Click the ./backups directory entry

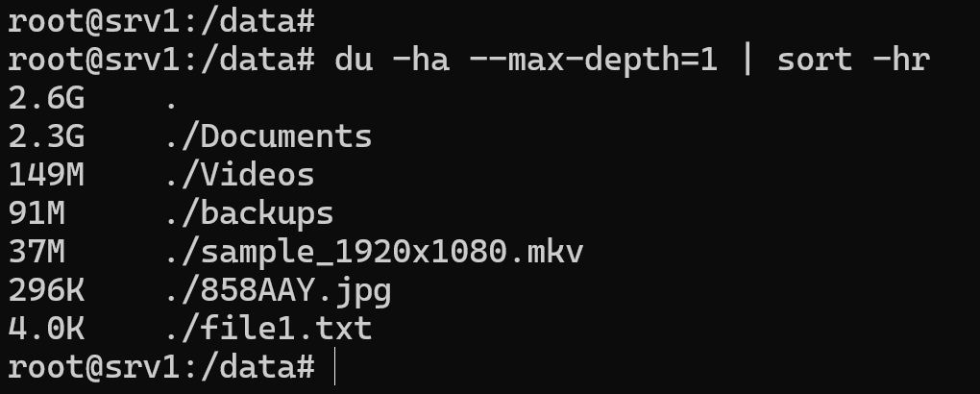(x=247, y=213)
